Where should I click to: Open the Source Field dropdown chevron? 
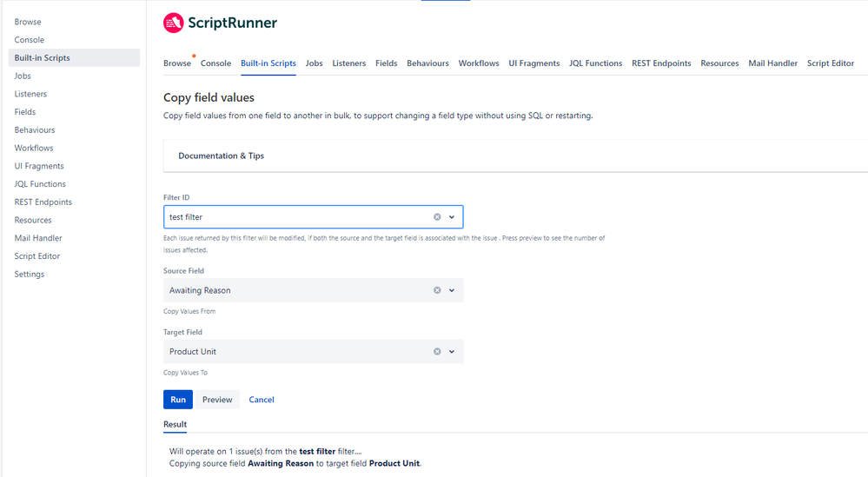point(452,290)
